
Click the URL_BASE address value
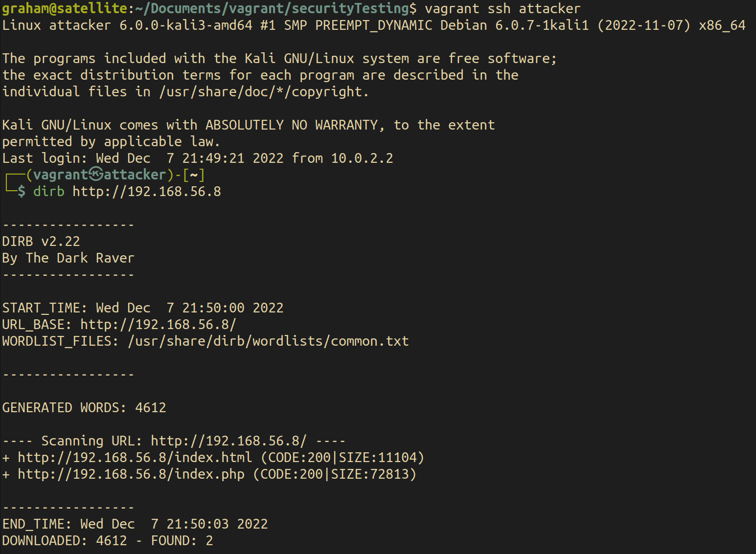(x=158, y=325)
